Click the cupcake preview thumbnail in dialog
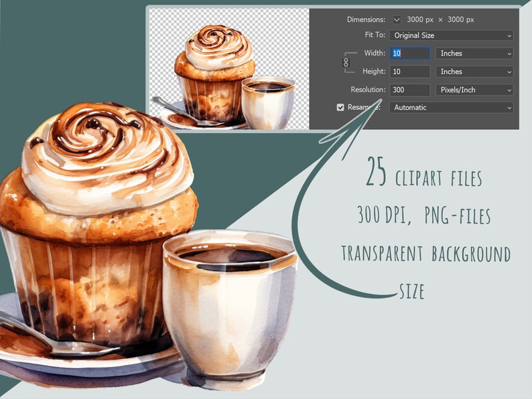The image size is (532, 399). point(229,69)
